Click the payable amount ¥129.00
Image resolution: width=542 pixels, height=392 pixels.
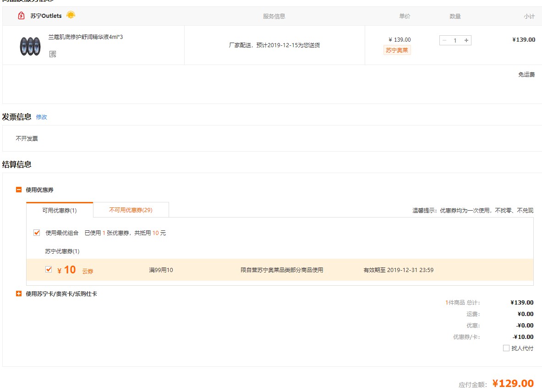513,383
